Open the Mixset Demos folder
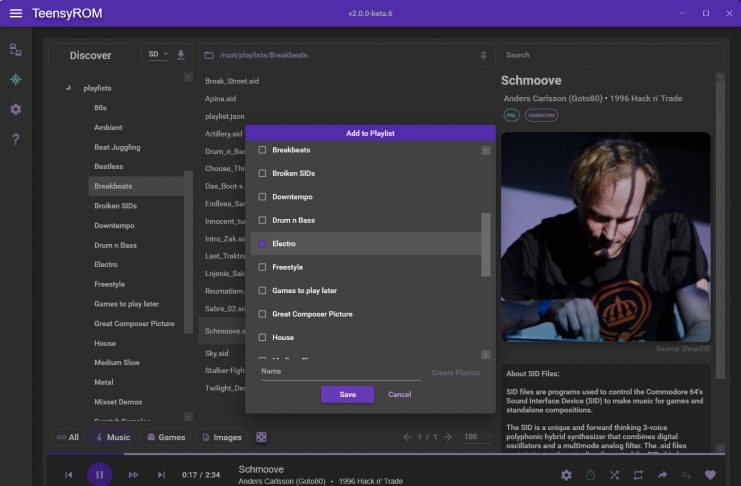 coord(118,402)
